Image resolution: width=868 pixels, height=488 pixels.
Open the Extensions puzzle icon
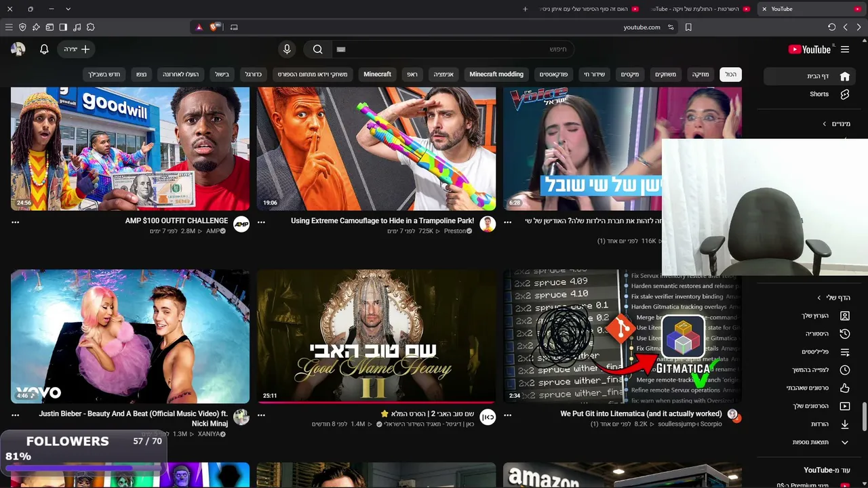coord(90,27)
